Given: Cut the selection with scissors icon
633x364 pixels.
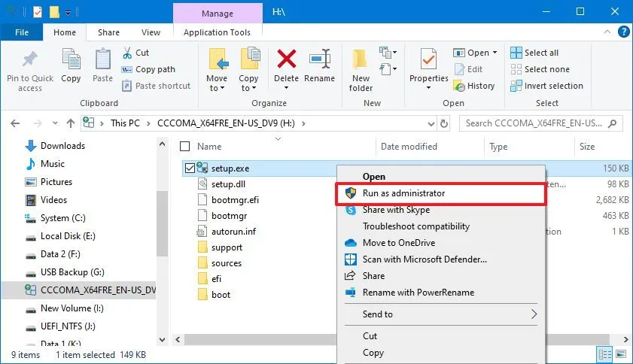Looking at the screenshot, I should pyautogui.click(x=127, y=53).
